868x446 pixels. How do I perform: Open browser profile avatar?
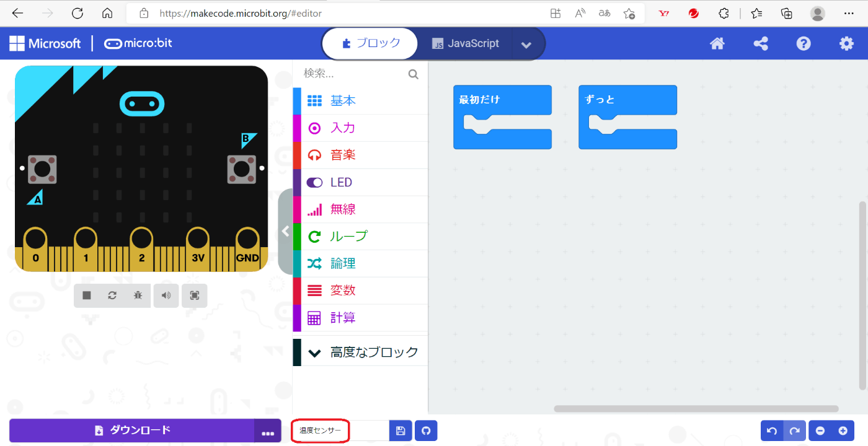click(x=818, y=13)
